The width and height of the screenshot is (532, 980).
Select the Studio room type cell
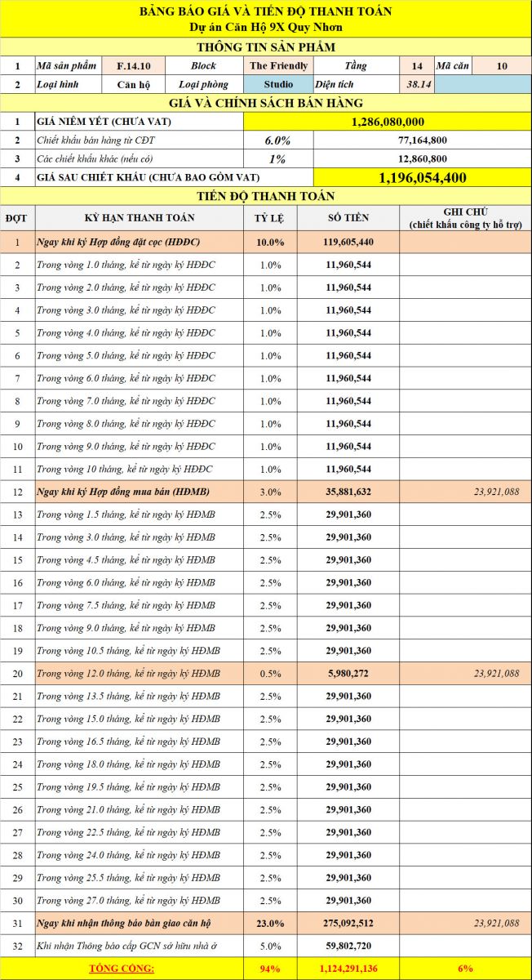278,84
